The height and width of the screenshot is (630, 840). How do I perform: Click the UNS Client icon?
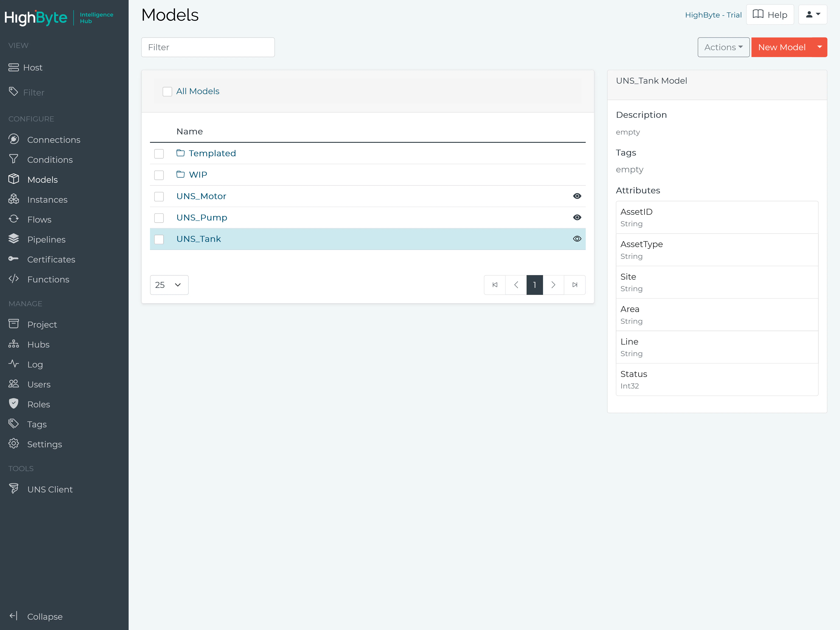tap(14, 489)
